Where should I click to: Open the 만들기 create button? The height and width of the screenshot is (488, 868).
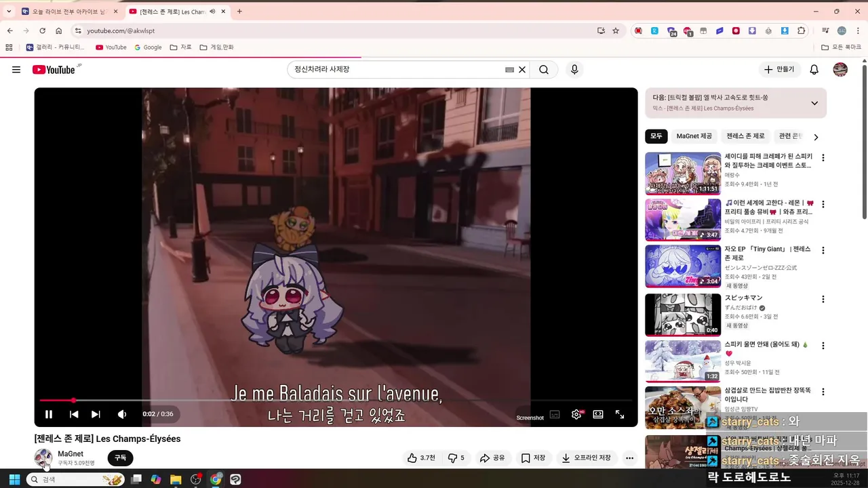point(779,70)
